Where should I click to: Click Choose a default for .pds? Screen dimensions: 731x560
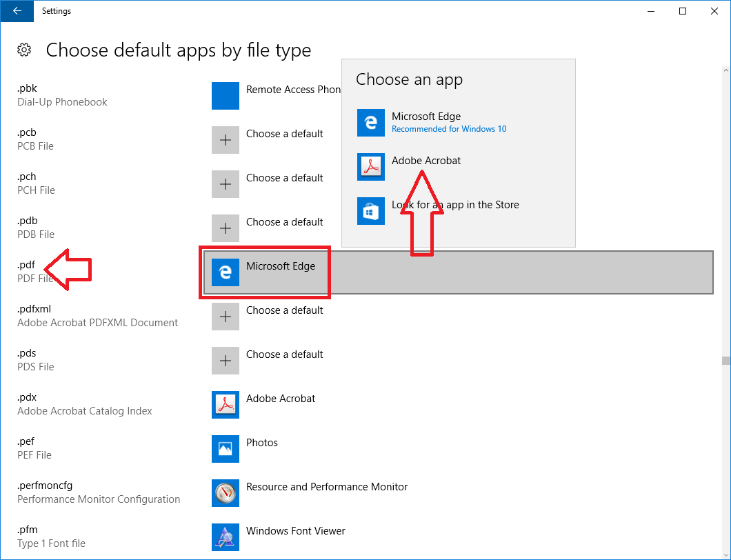pyautogui.click(x=284, y=354)
